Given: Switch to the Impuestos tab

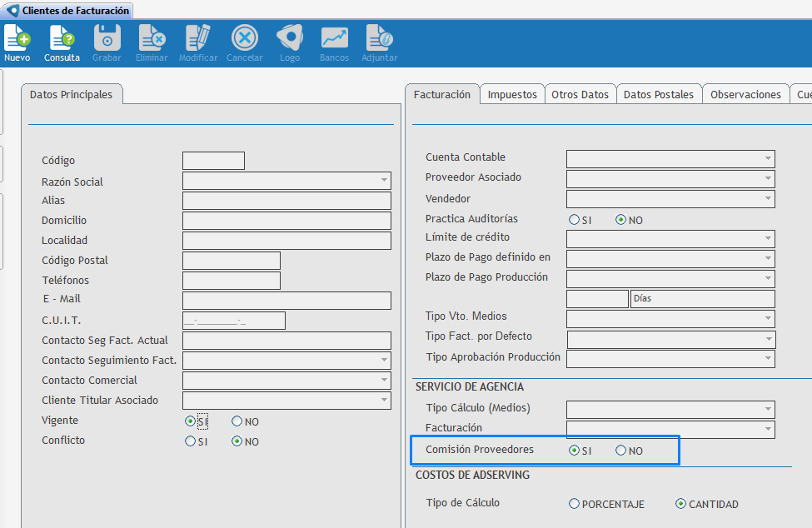Looking at the screenshot, I should point(512,95).
